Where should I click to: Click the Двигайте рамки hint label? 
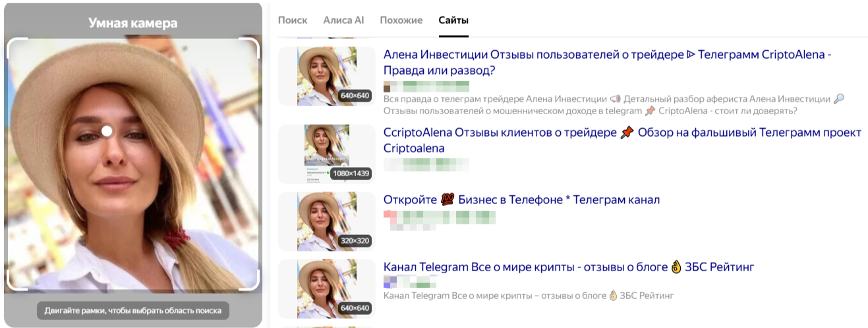pos(133,310)
